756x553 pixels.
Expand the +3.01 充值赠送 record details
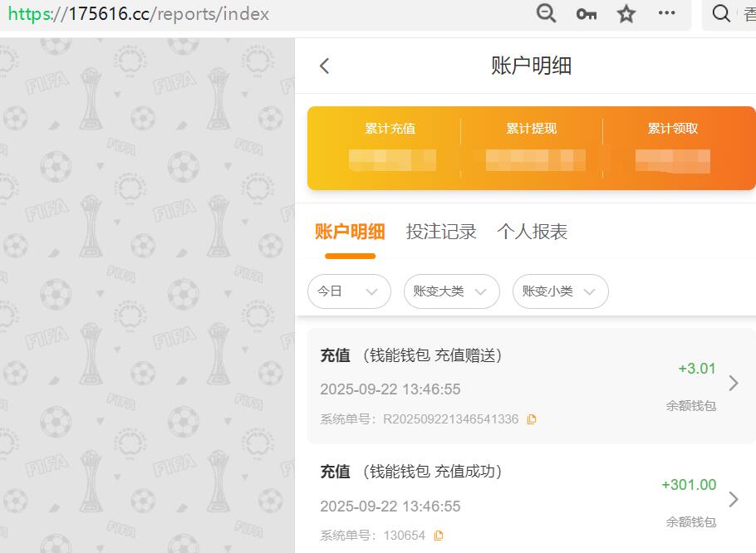[732, 384]
